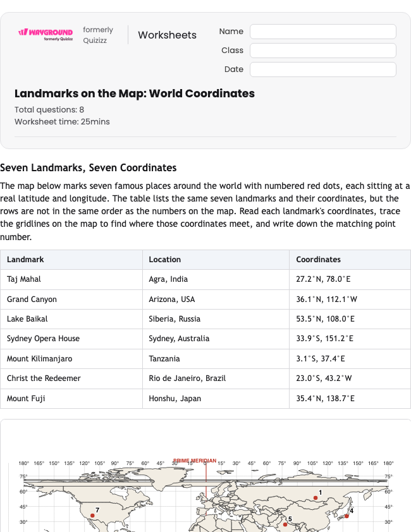Click red map dot numbered 7

click(92, 516)
